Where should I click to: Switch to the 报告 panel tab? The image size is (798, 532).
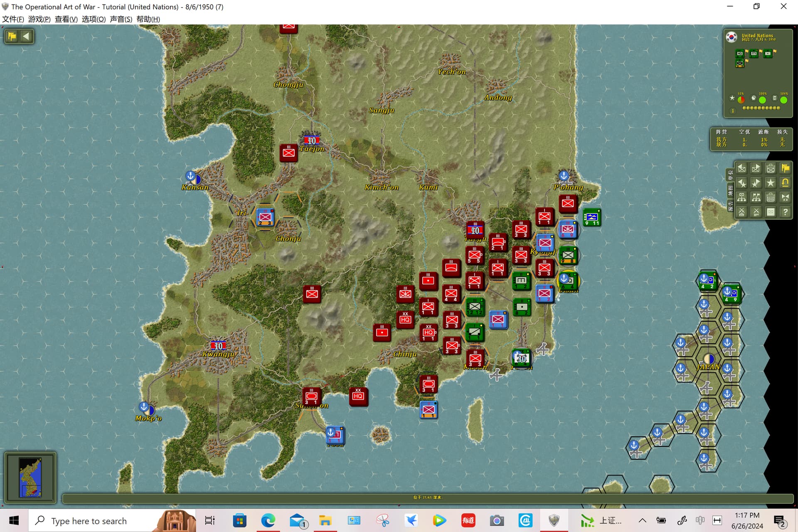[x=730, y=206]
